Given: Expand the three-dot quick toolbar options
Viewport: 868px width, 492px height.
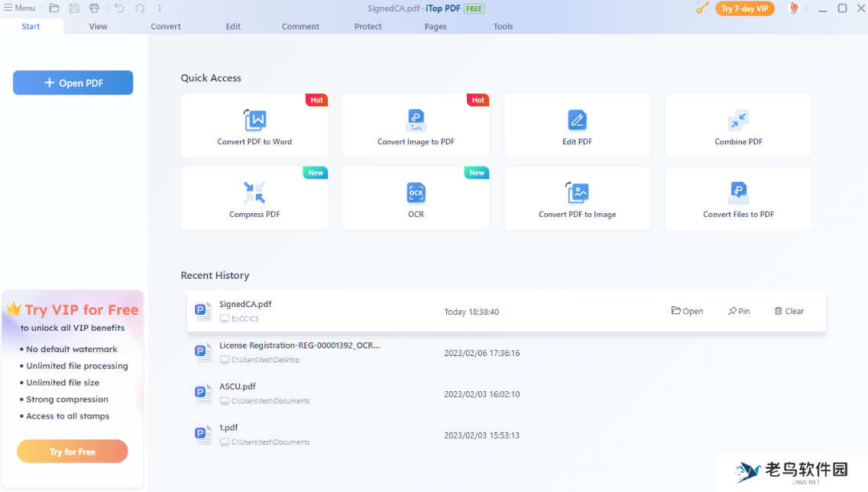Looking at the screenshot, I should pos(160,8).
